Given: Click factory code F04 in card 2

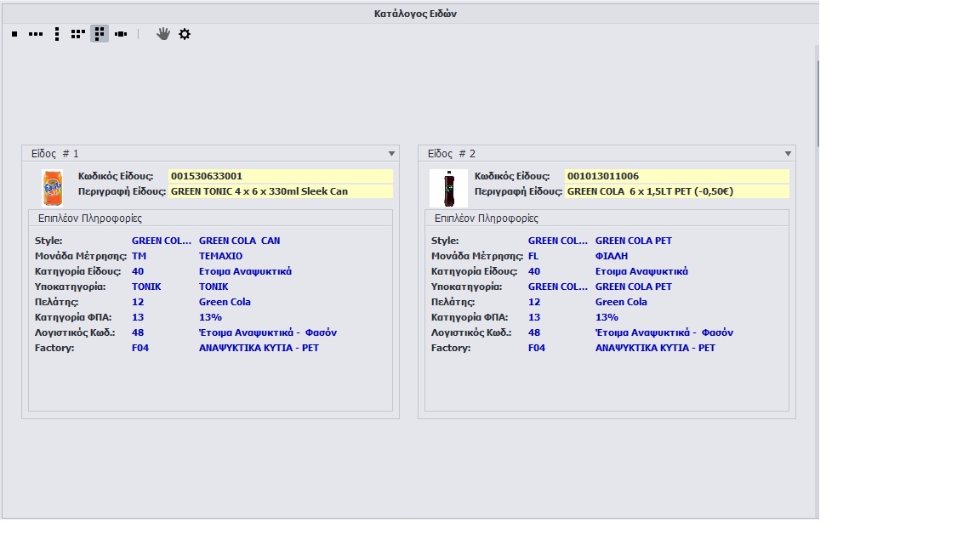Looking at the screenshot, I should 536,348.
